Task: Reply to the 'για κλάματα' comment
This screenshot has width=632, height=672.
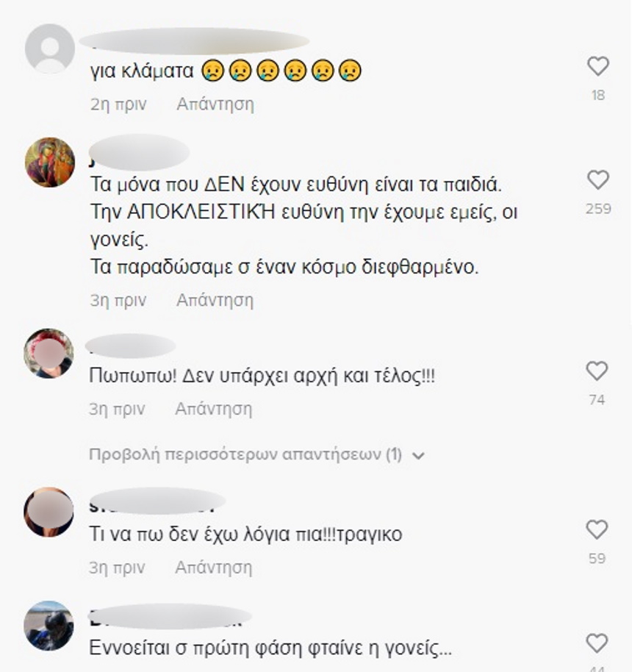Action: pos(215,104)
